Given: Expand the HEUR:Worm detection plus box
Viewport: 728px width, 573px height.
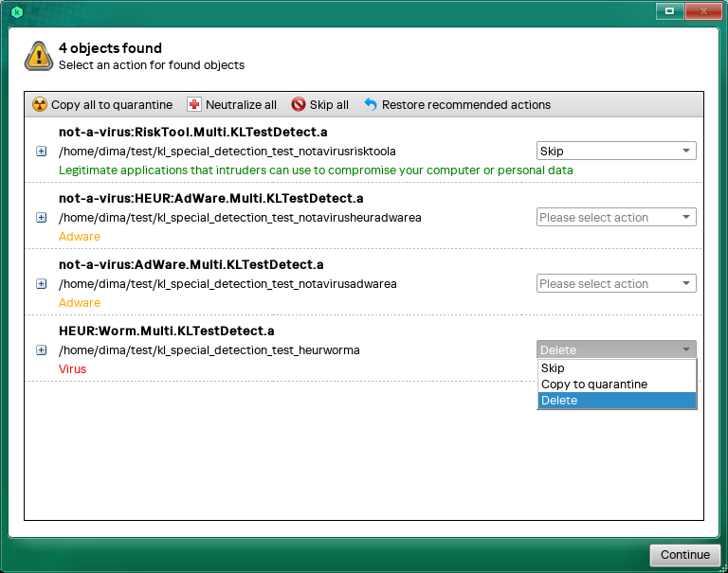Looking at the screenshot, I should point(41,349).
